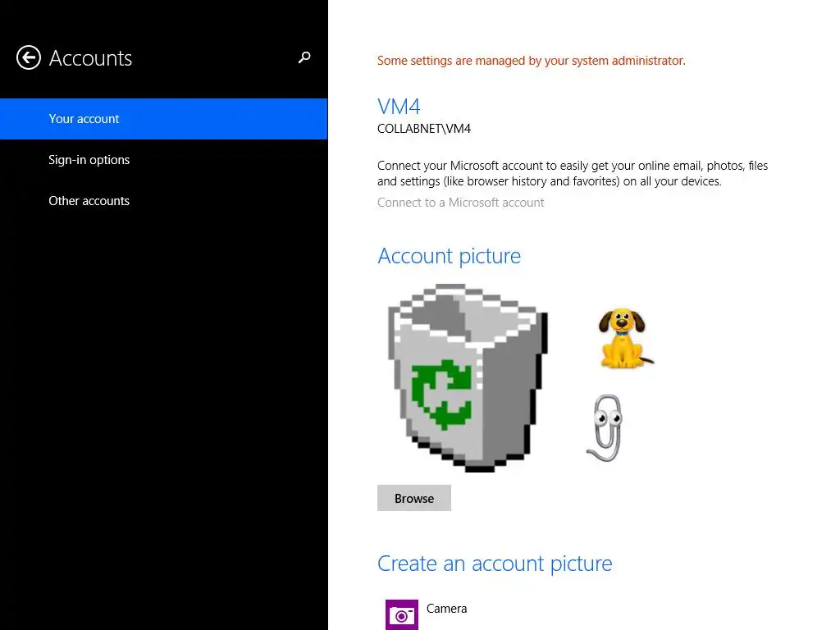840x630 pixels.
Task: Select the recycle bin account picture
Action: pyautogui.click(x=467, y=377)
